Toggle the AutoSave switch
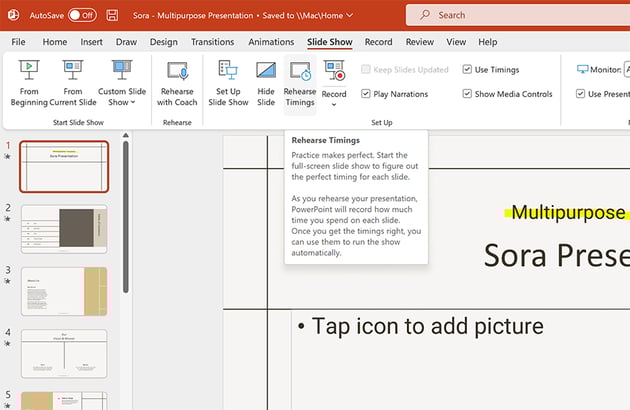Image resolution: width=630 pixels, height=410 pixels. [x=82, y=15]
